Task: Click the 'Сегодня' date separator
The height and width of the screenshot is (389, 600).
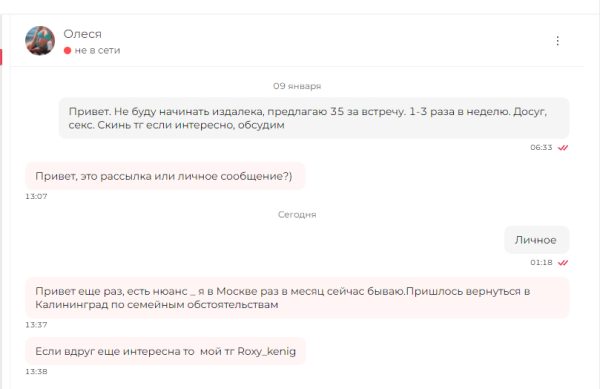Action: [297, 214]
